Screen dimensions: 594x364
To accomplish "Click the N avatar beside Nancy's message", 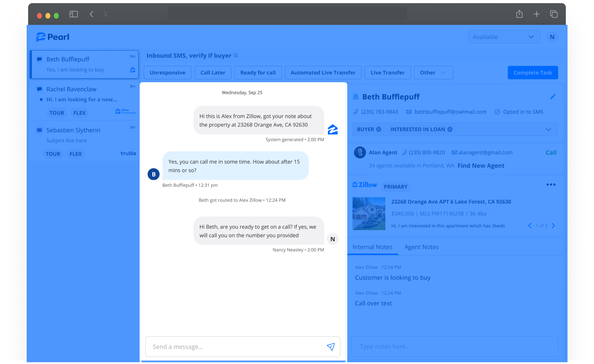I will [x=333, y=239].
